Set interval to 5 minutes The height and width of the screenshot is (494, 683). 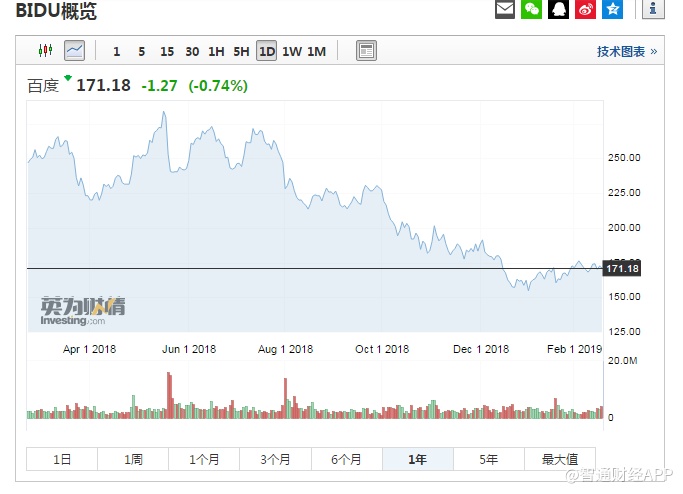[142, 51]
